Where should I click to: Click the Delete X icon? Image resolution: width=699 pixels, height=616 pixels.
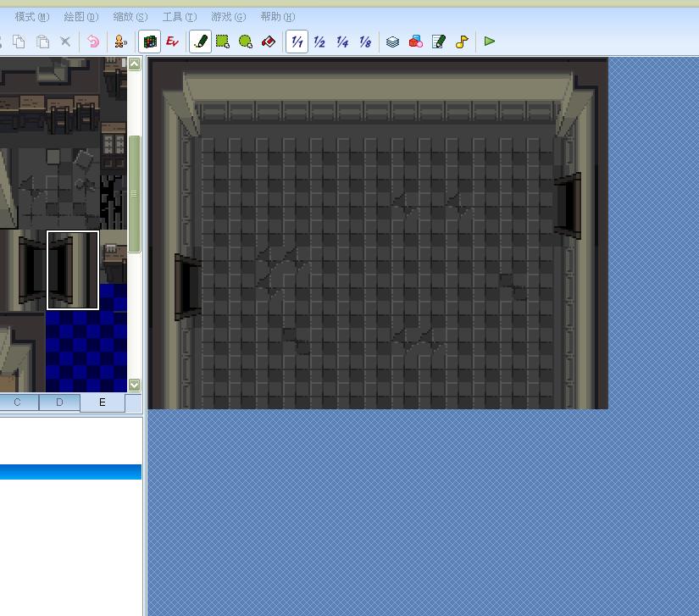click(x=65, y=42)
